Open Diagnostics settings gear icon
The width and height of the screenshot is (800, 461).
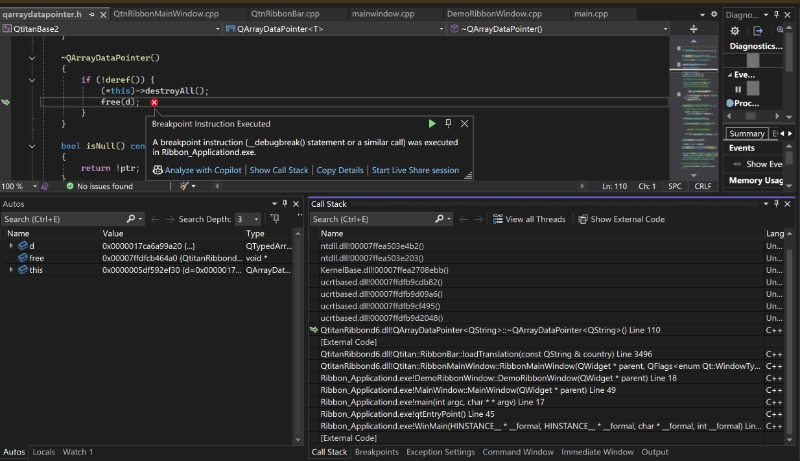[x=735, y=31]
